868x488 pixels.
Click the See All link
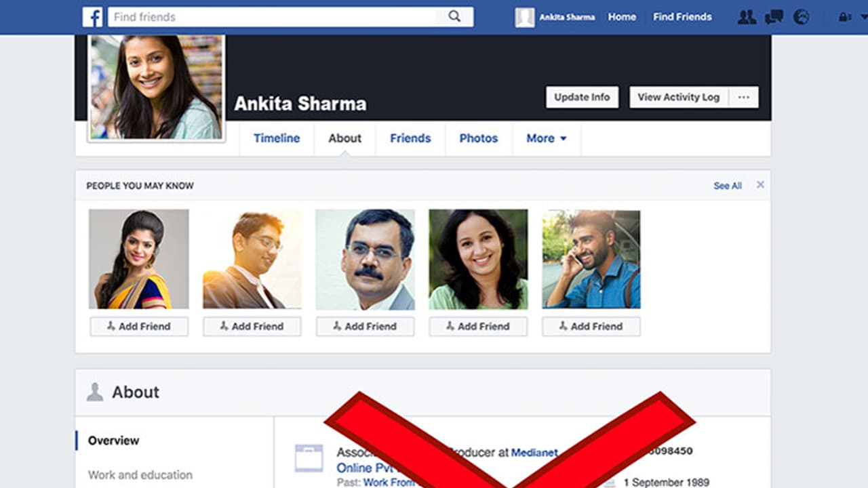pyautogui.click(x=727, y=186)
